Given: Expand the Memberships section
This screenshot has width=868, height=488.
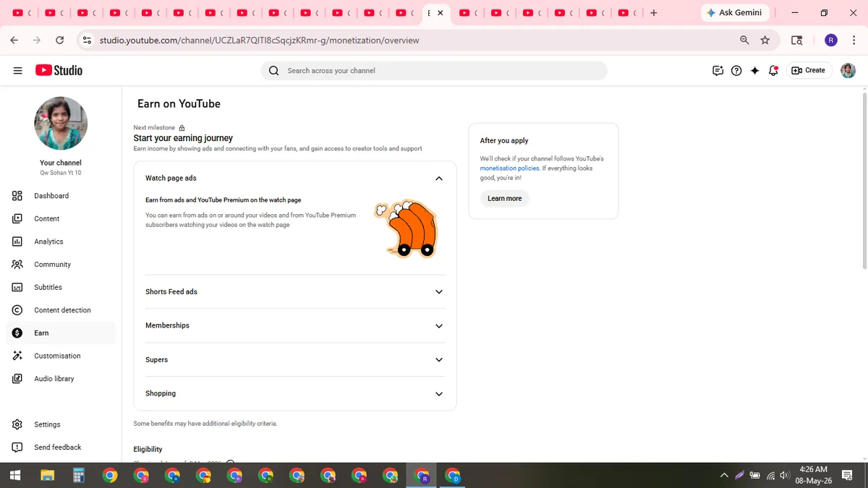Looking at the screenshot, I should (438, 326).
